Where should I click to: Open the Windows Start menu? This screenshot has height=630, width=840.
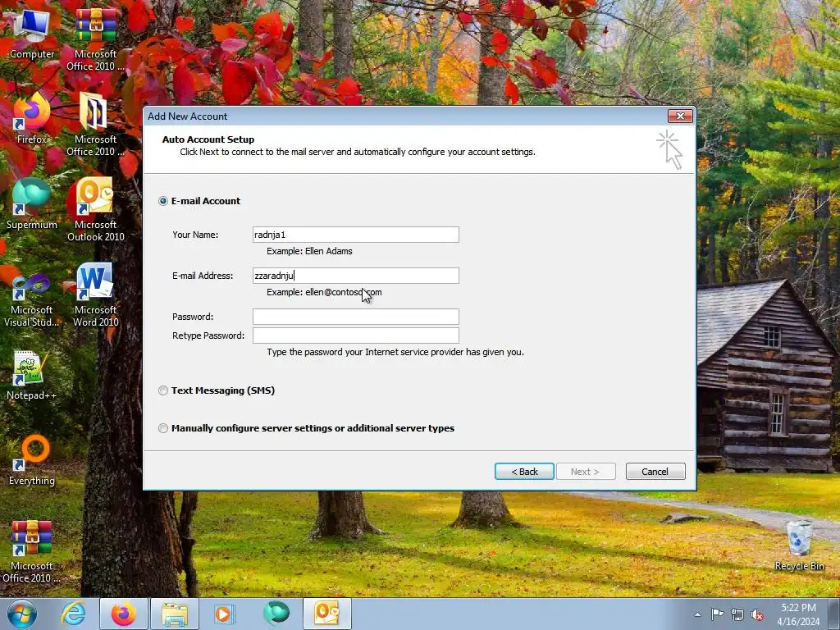point(22,614)
